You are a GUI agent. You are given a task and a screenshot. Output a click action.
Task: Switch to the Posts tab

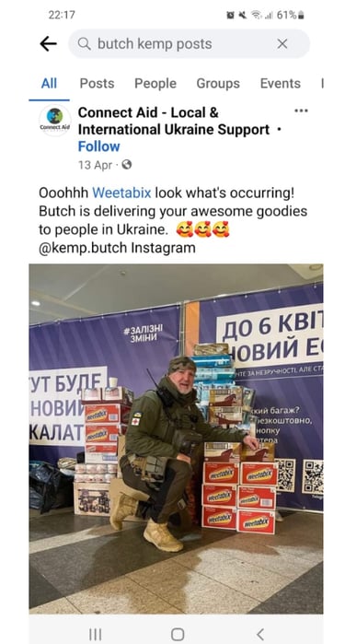coord(97,83)
